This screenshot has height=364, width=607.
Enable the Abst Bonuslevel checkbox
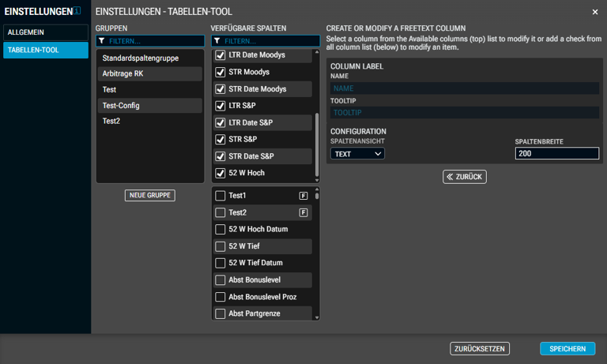(221, 280)
